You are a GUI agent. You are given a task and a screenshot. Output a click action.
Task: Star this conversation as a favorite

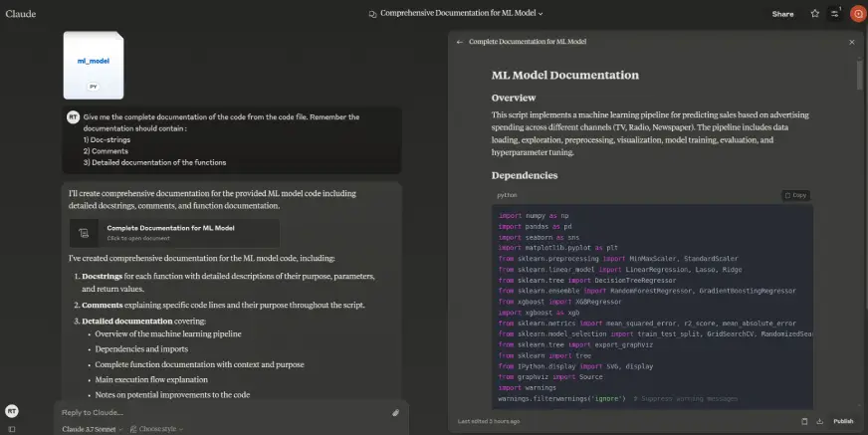point(815,14)
